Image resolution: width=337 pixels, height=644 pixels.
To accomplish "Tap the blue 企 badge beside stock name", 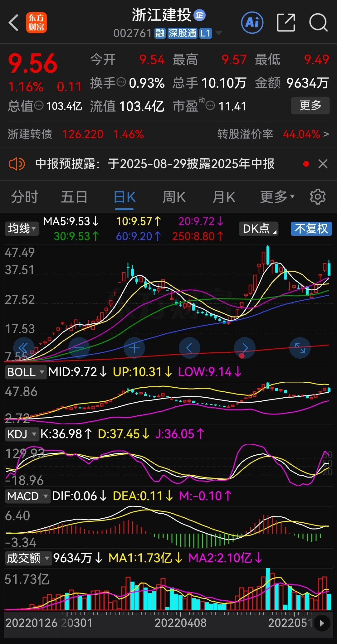I will tap(199, 15).
